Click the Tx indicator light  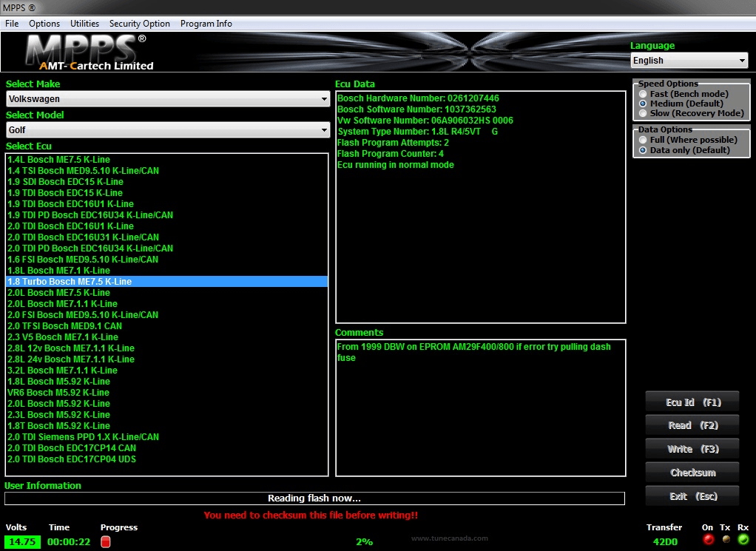726,539
